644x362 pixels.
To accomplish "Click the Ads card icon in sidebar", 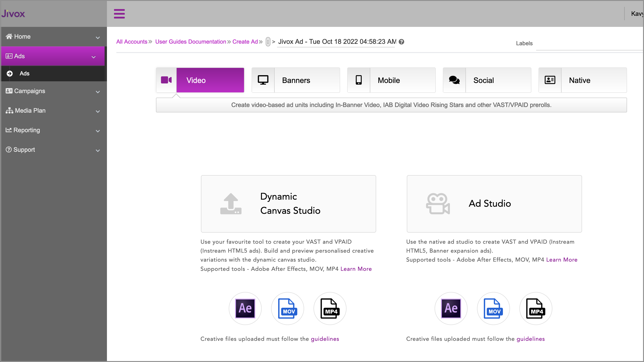I will (9, 56).
